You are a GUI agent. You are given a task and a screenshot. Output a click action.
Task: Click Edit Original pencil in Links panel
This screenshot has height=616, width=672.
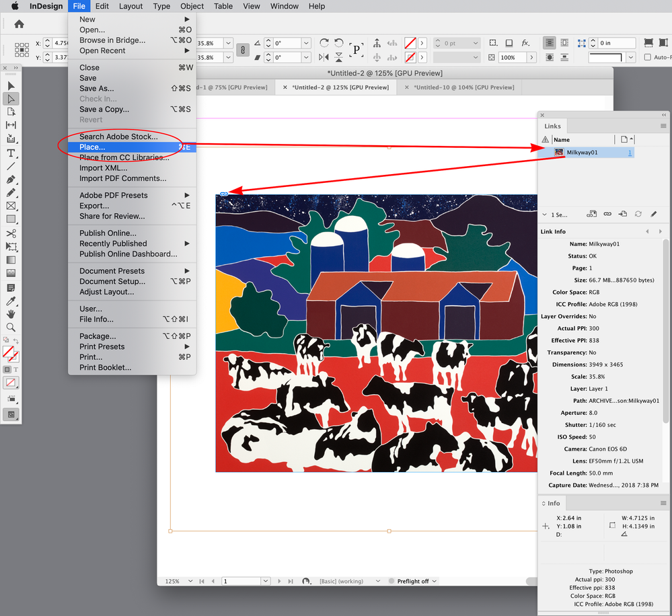(654, 213)
